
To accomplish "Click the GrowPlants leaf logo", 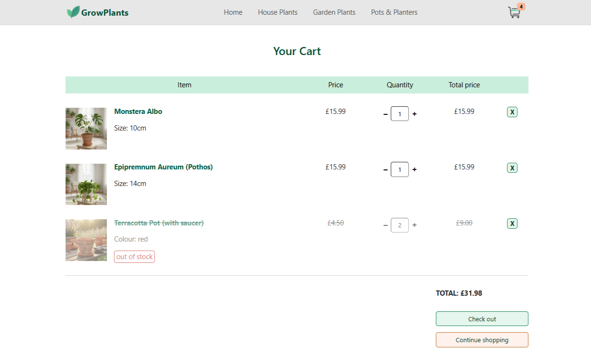I will [x=73, y=11].
